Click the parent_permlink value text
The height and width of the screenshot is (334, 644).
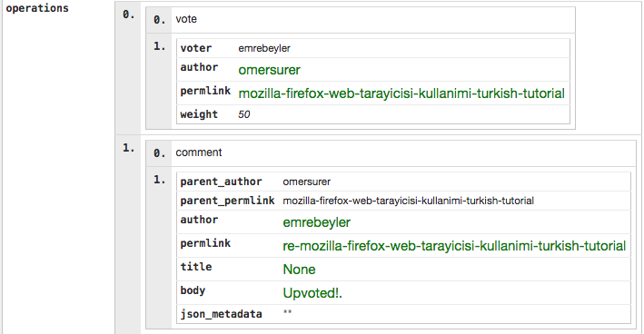point(408,201)
